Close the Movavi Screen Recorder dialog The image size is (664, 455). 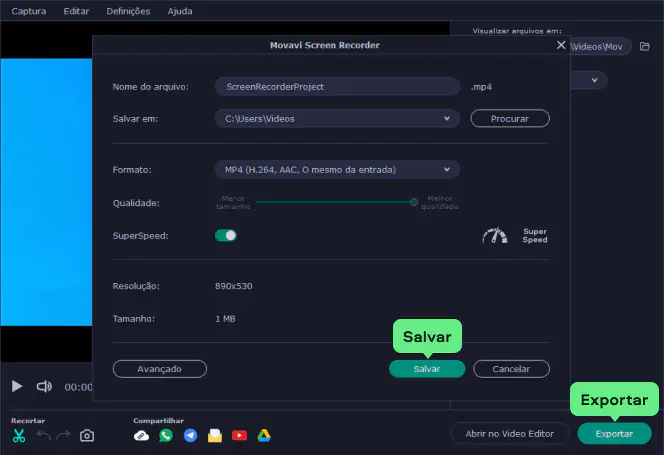coord(561,45)
